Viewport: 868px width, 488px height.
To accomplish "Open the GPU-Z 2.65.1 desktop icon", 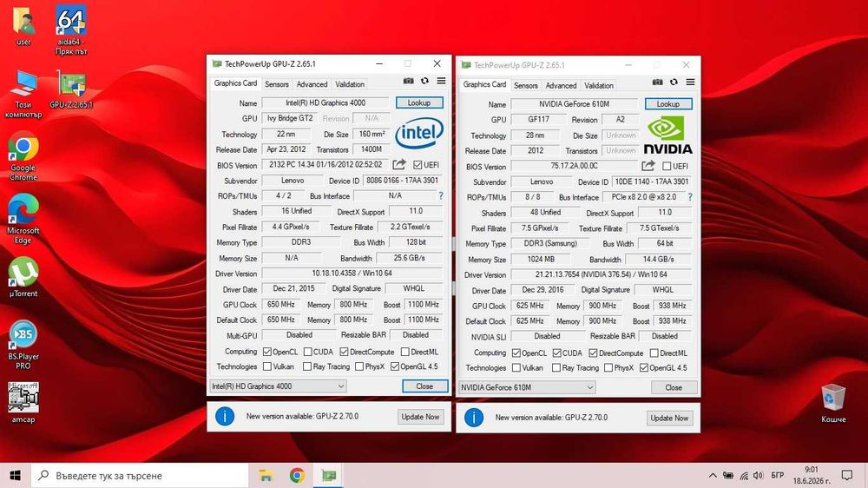I will (x=71, y=89).
